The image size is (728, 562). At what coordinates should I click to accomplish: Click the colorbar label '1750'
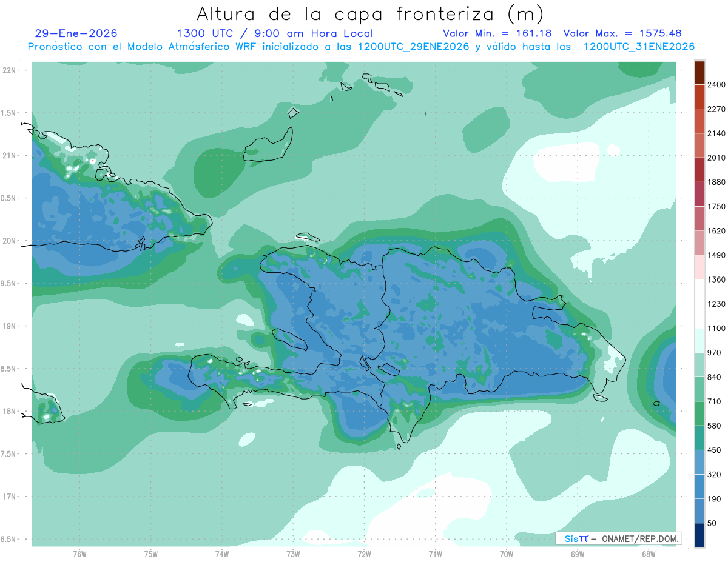(x=716, y=207)
